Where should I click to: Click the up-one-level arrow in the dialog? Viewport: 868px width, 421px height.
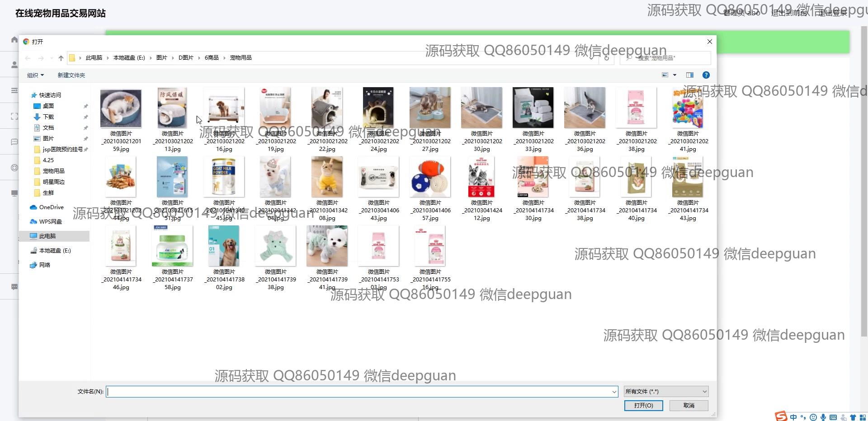click(61, 58)
